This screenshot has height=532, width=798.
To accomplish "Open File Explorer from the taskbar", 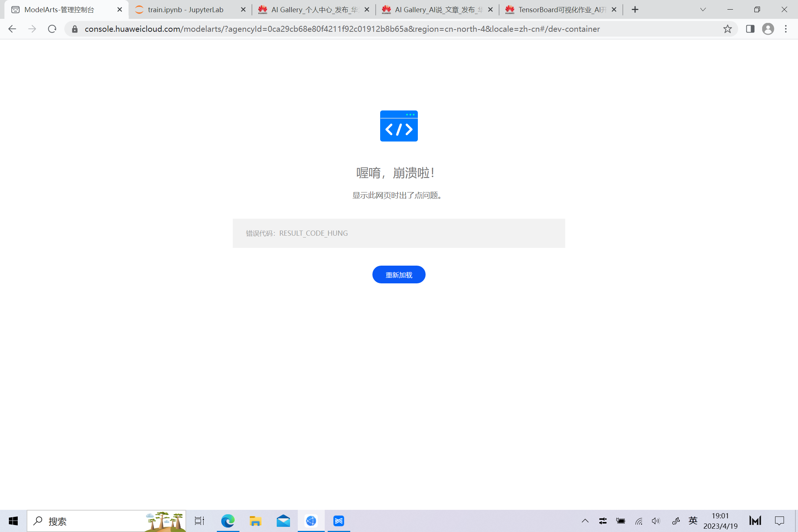I will coord(255,521).
